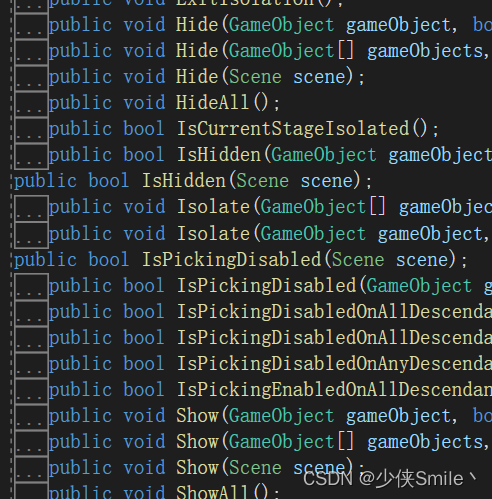Expand collapsed block beside IsCurrentStageIsolated()
Image resolution: width=492 pixels, height=499 pixels.
coord(31,129)
